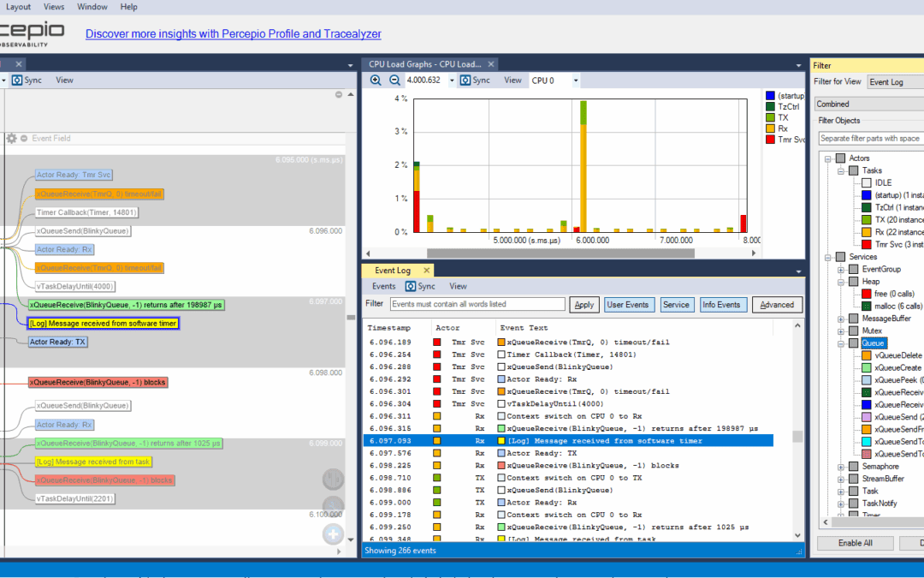This screenshot has width=924, height=578.
Task: Toggle Semaphore filter checkbox
Action: pyautogui.click(x=853, y=467)
